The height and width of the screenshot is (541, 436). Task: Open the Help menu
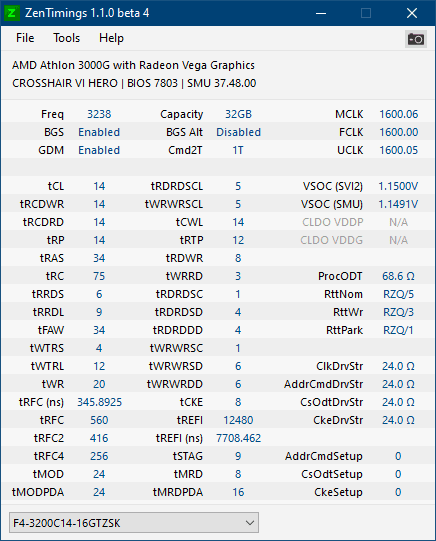click(x=111, y=38)
